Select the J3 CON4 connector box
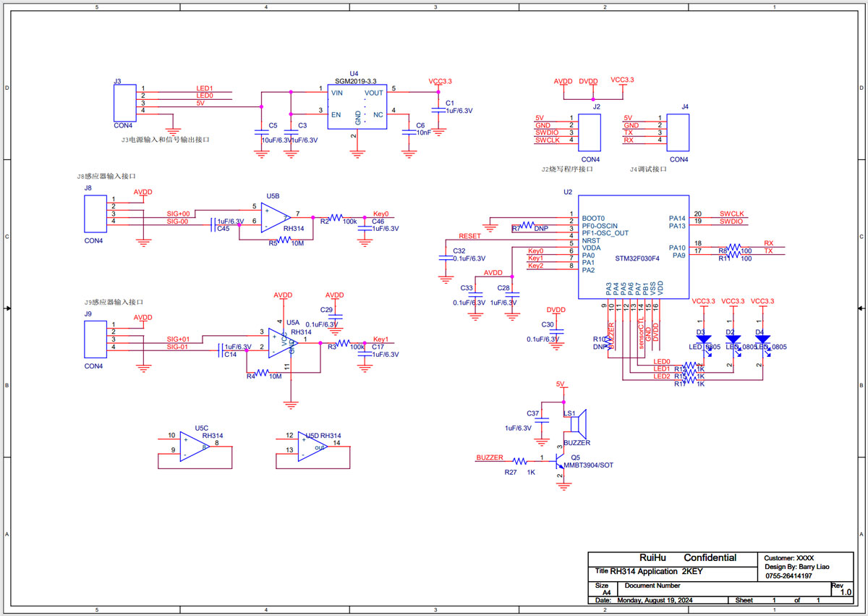This screenshot has height=616, width=868. 125,103
